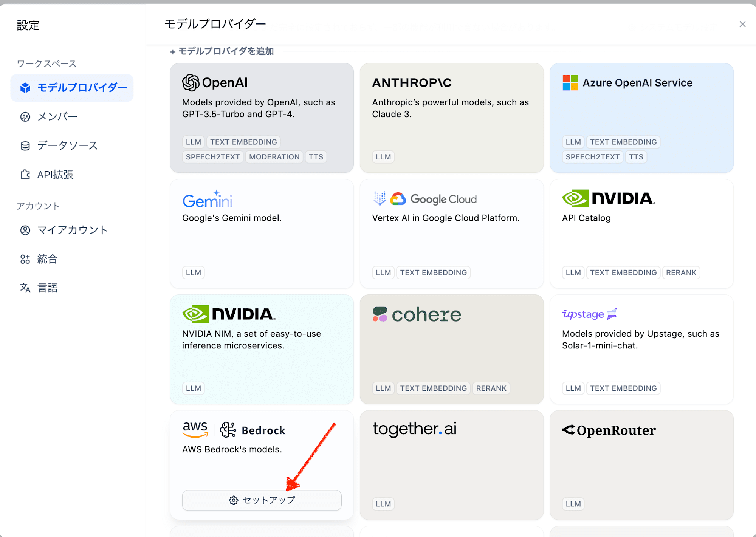The width and height of the screenshot is (756, 537).
Task: Click the 統合 integrations icon
Action: click(25, 259)
